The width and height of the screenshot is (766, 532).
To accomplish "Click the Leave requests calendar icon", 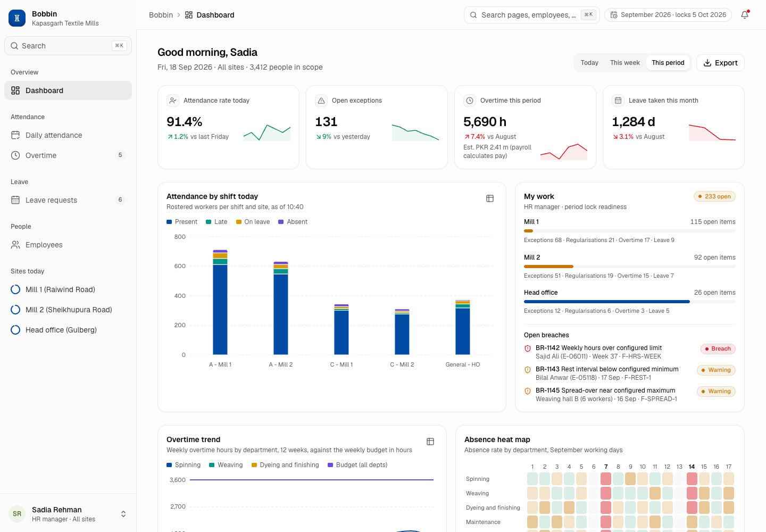I will tap(15, 200).
